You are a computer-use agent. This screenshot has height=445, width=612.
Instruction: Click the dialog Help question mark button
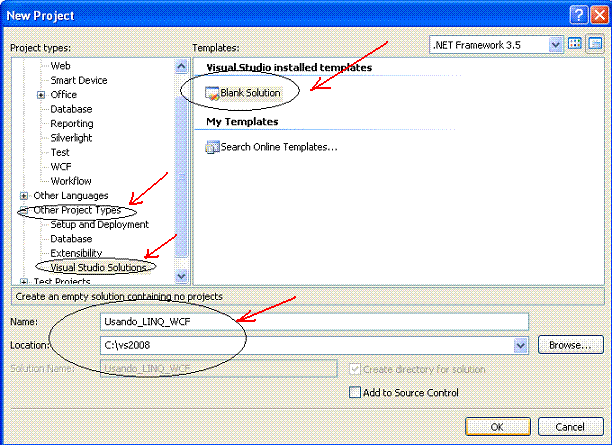pos(577,14)
